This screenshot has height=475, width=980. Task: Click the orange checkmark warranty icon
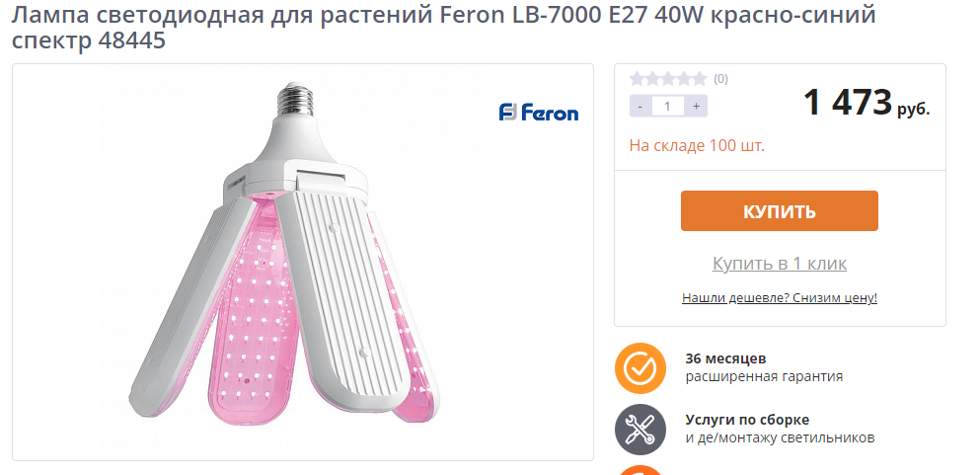[x=641, y=367]
